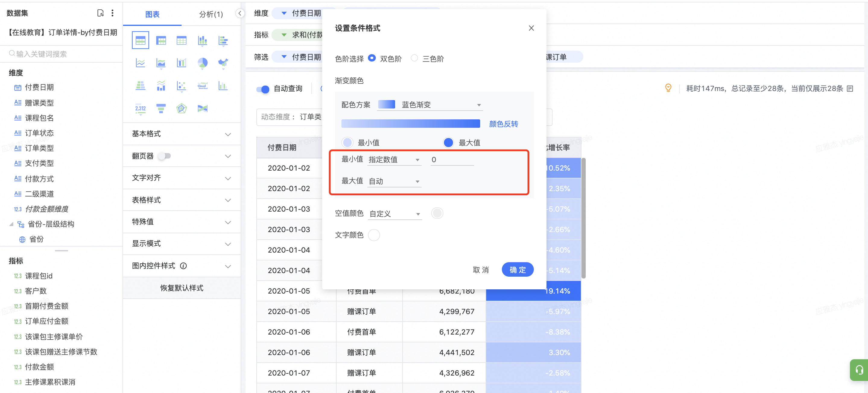Choose the China map chart icon

pos(223,63)
